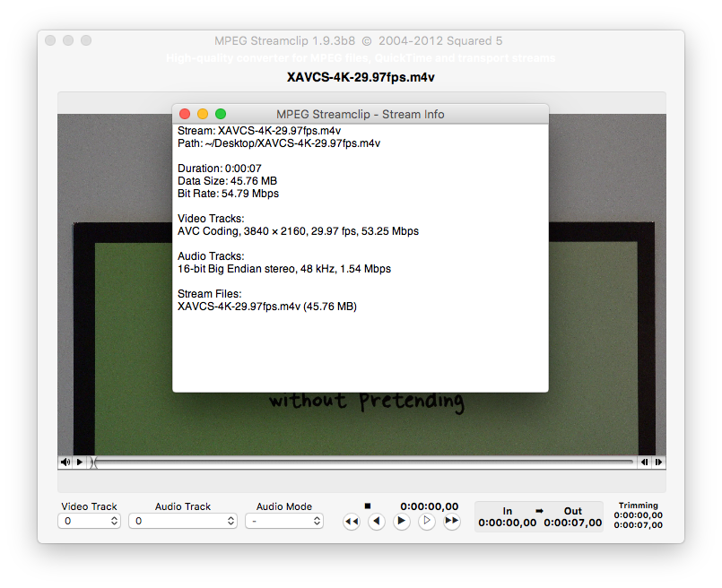The image size is (722, 588).
Task: Zoom the Stream Info window with green button
Action: tap(221, 114)
